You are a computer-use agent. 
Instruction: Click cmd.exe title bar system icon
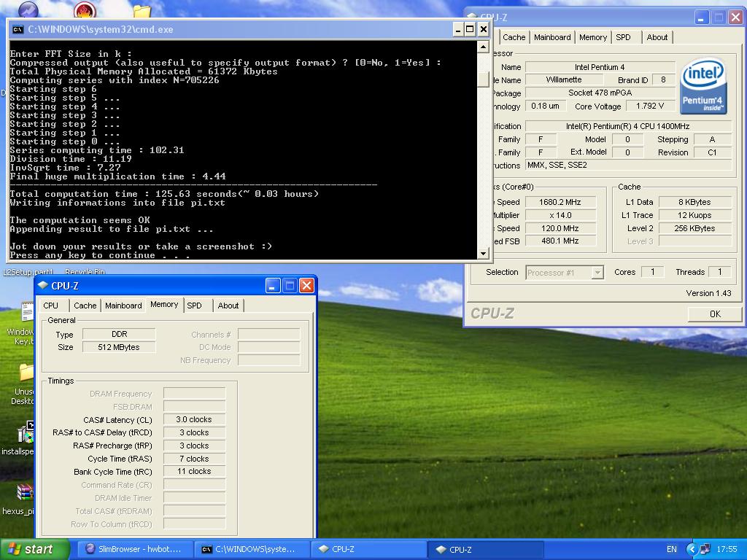coord(18,29)
